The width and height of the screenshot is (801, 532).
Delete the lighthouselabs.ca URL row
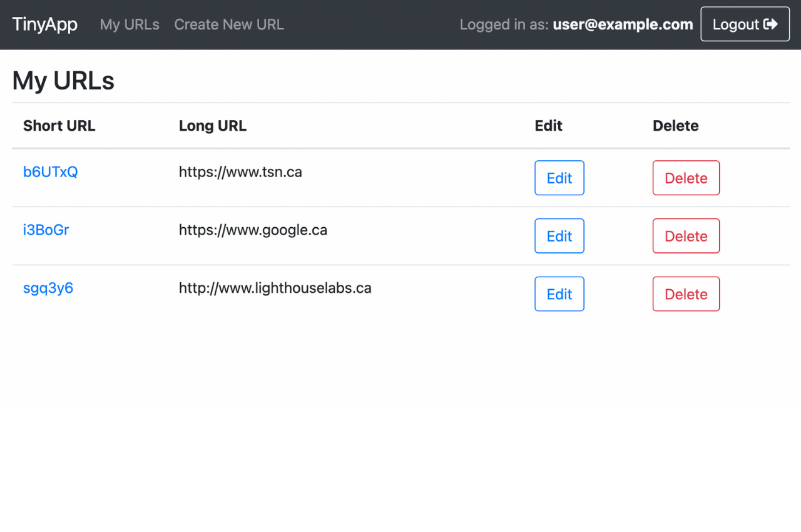coord(686,294)
